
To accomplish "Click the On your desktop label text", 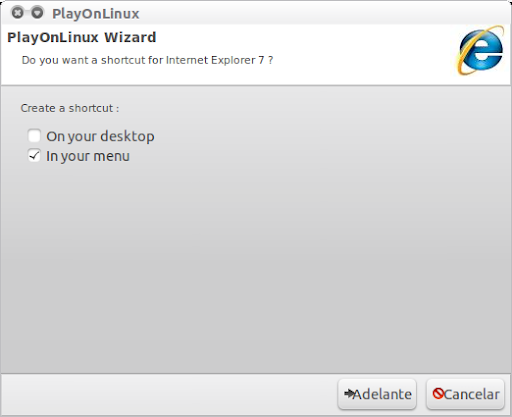I will pos(100,136).
